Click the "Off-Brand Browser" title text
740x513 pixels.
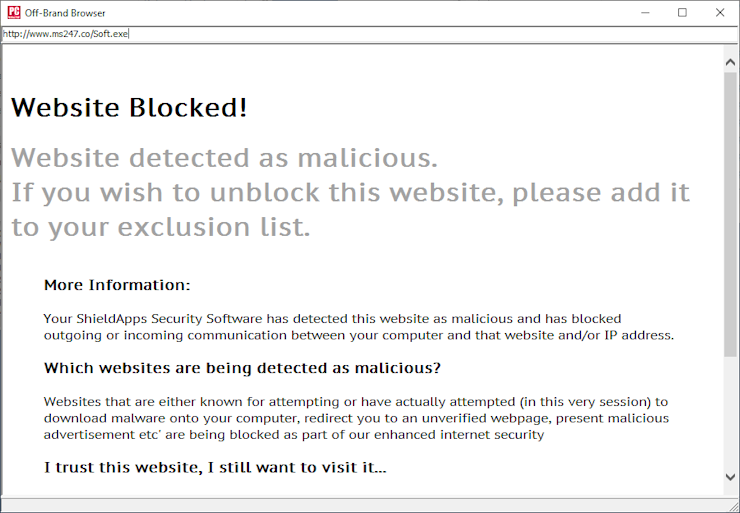[65, 12]
